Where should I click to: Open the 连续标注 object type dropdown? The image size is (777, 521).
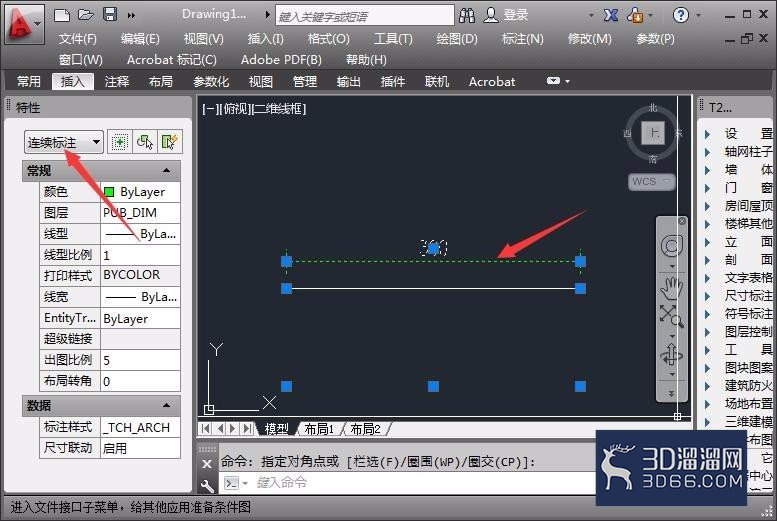click(63, 143)
